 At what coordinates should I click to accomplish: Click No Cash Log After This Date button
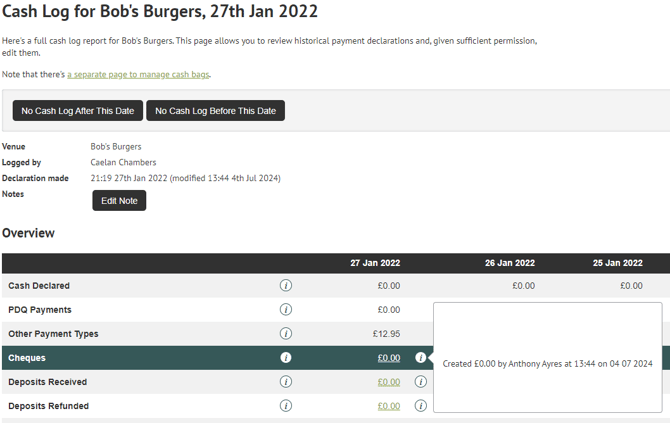78,111
